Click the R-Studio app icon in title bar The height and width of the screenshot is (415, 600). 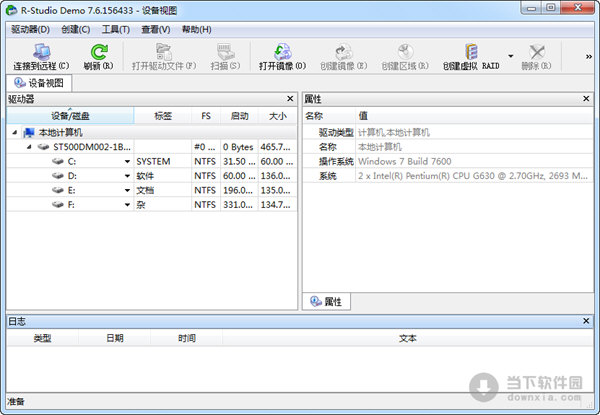(11, 10)
